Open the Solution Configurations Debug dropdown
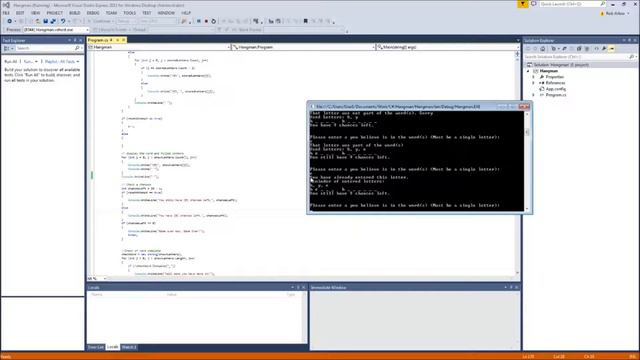The image size is (640, 360). coord(127,21)
